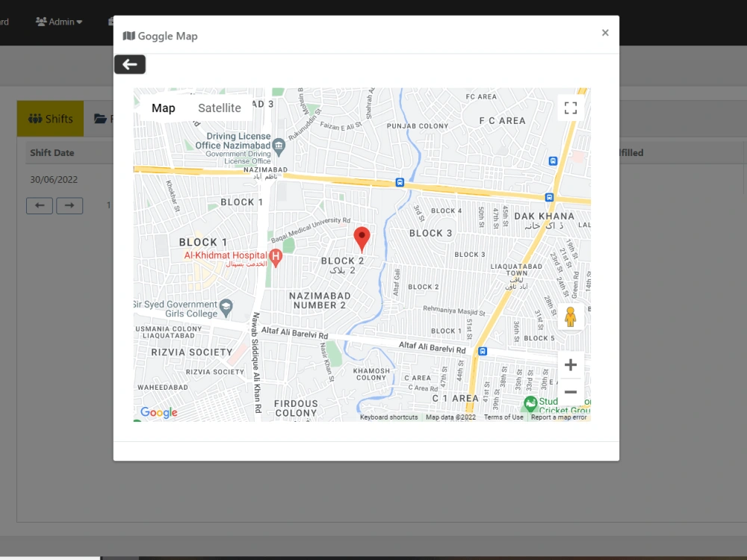Image resolution: width=747 pixels, height=560 pixels.
Task: Collapse the Goggle Map dialog with X
Action: pyautogui.click(x=605, y=32)
